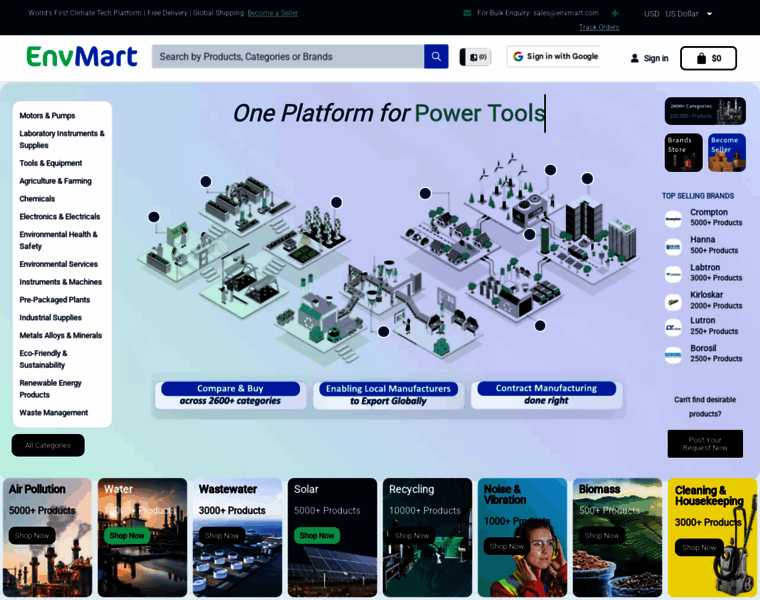Click the Lutron 250+ Products text
Image resolution: width=760 pixels, height=600 pixels.
pyautogui.click(x=714, y=326)
